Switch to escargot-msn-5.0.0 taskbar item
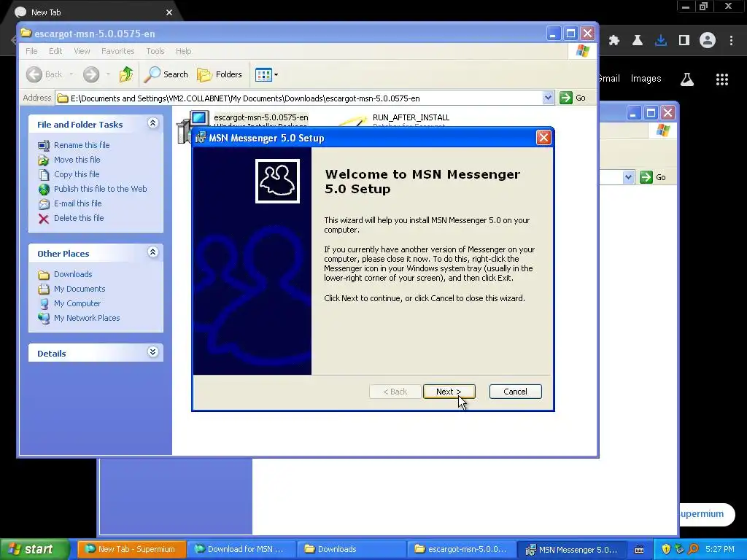The image size is (747, 560). click(x=460, y=549)
